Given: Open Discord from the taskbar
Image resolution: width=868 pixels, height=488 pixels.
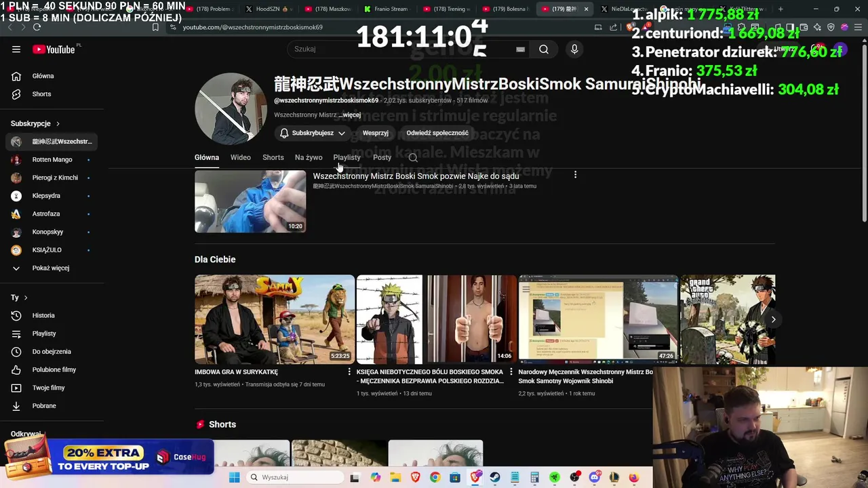Looking at the screenshot, I should click(595, 477).
